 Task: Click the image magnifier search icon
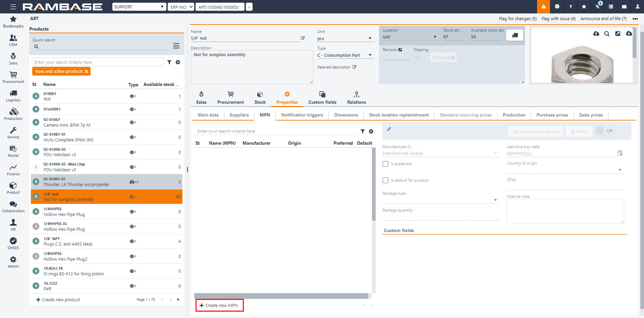(x=607, y=34)
